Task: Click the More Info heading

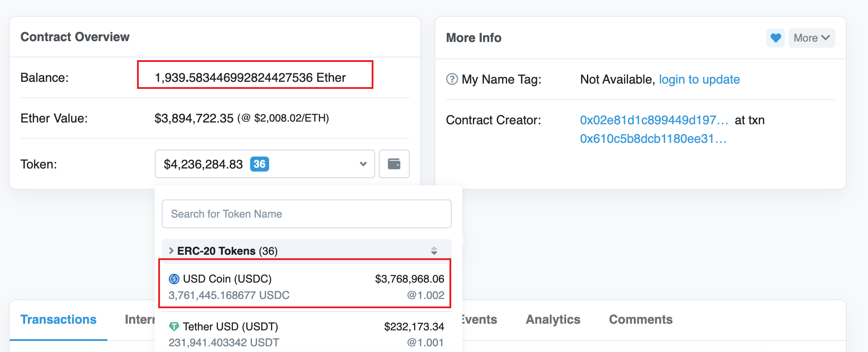Action: pyautogui.click(x=474, y=38)
